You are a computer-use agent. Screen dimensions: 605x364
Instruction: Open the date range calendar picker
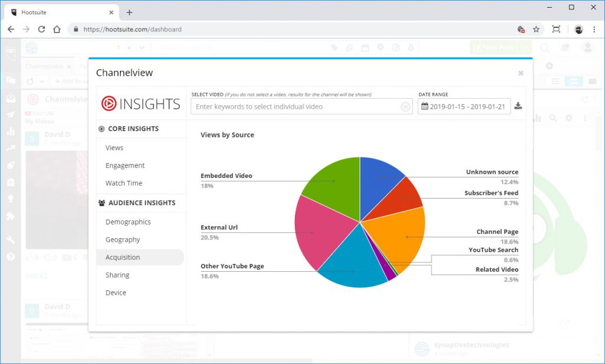464,106
